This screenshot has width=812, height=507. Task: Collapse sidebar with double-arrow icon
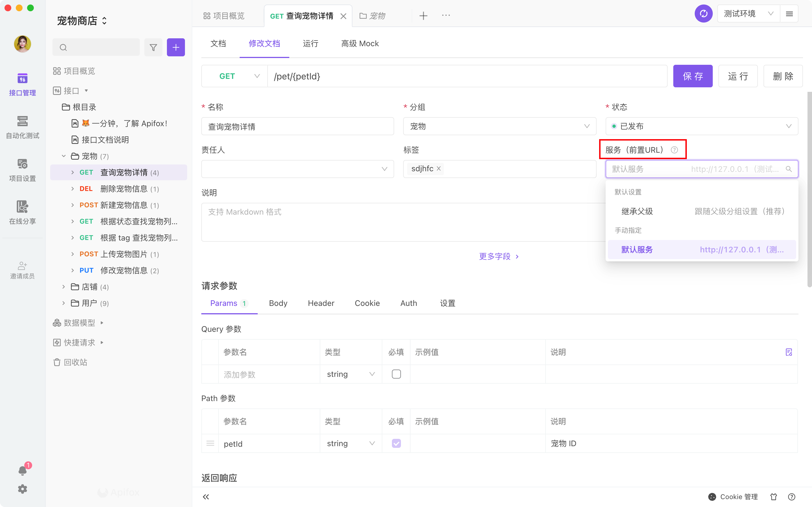[206, 497]
